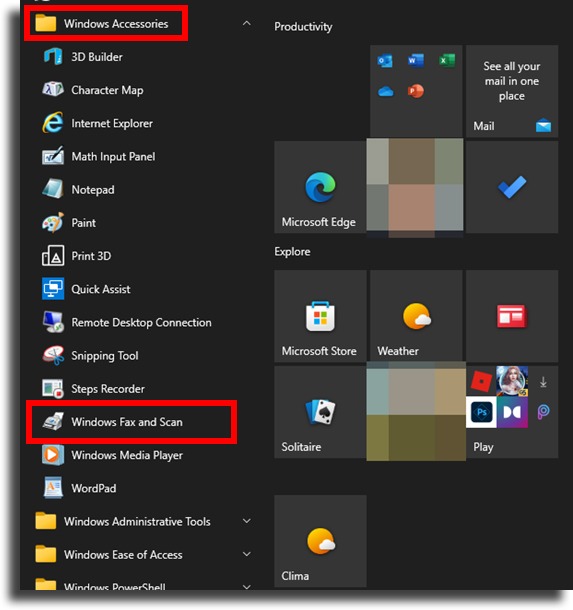Screen dimensions: 573x610
Task: Click 'Play' folder tile label
Action: 483,447
